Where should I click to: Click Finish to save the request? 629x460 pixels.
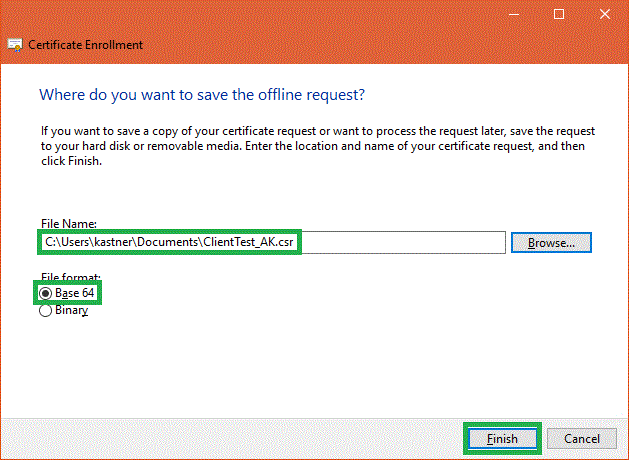pos(502,438)
